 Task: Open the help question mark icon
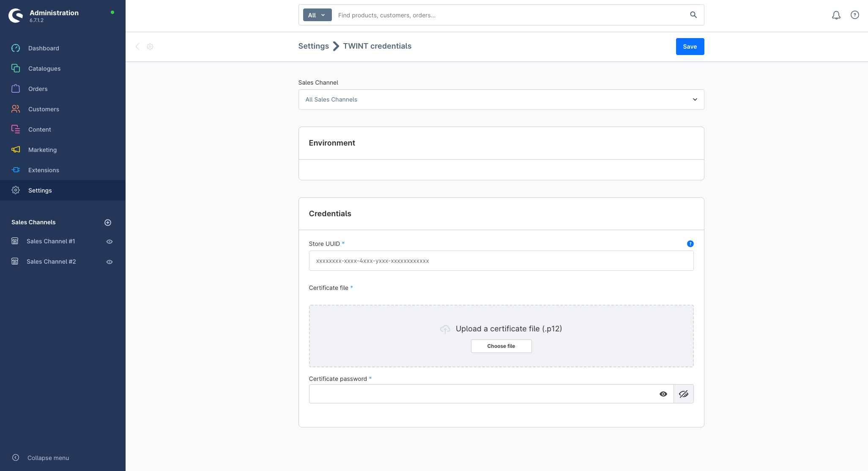pyautogui.click(x=855, y=15)
